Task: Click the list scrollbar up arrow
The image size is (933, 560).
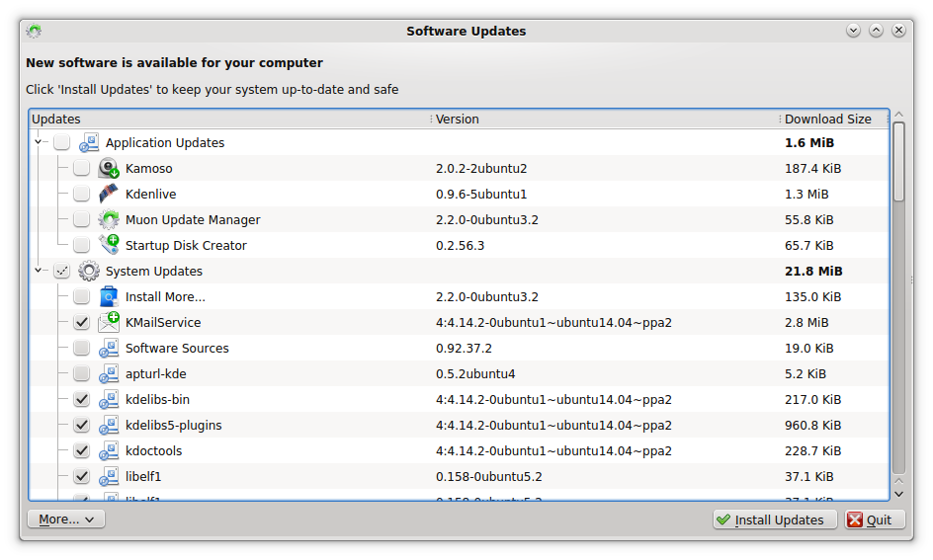Action: [899, 115]
